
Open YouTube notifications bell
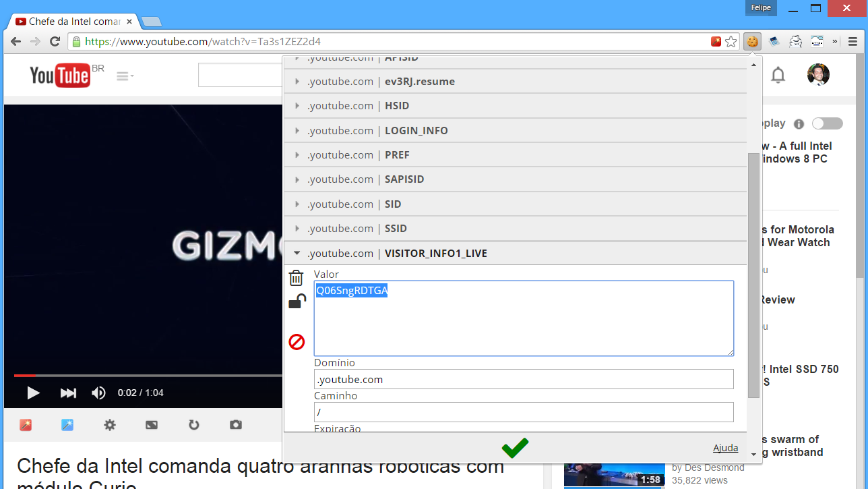coord(778,75)
